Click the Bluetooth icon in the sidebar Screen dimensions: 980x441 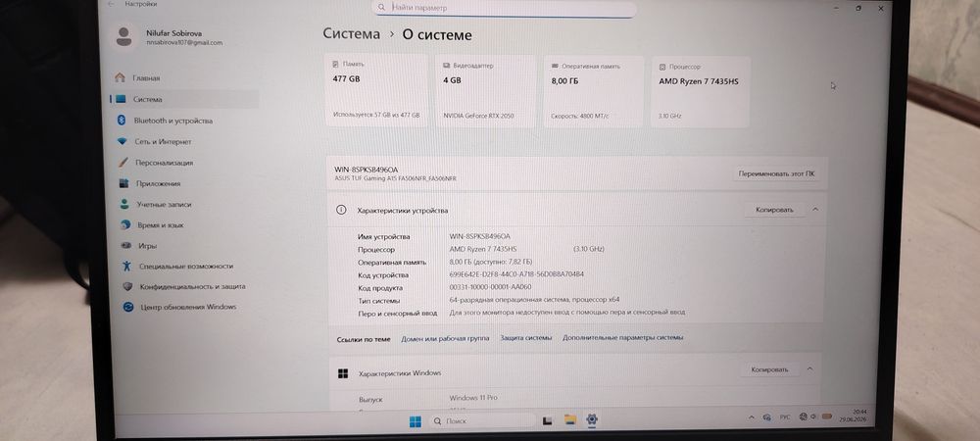122,121
